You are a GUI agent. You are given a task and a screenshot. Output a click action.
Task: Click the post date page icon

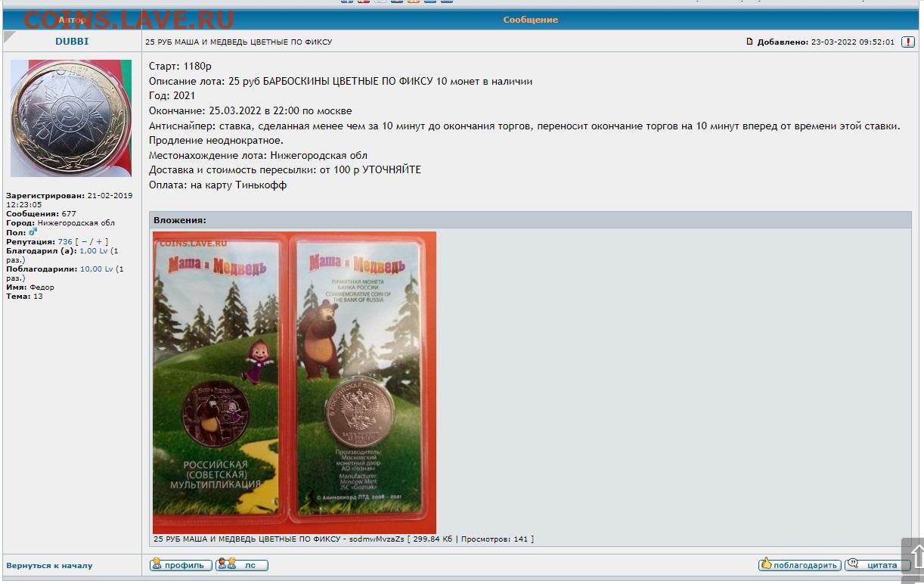click(750, 42)
